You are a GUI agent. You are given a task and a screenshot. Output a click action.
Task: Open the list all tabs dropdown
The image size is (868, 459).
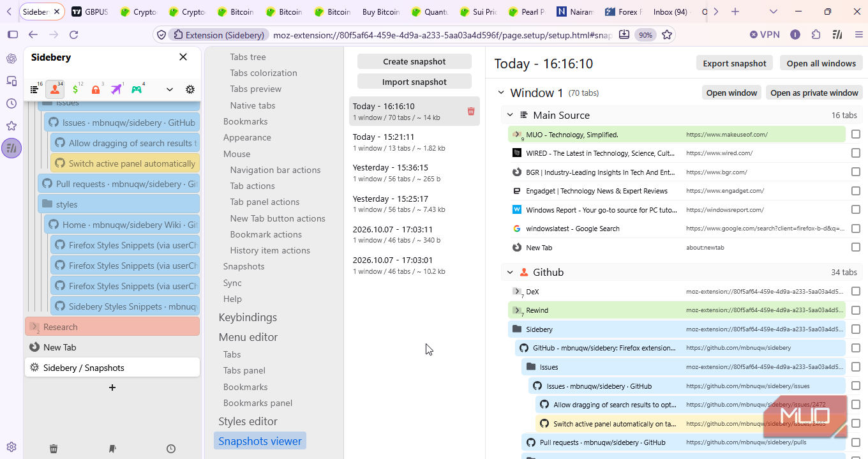point(774,11)
